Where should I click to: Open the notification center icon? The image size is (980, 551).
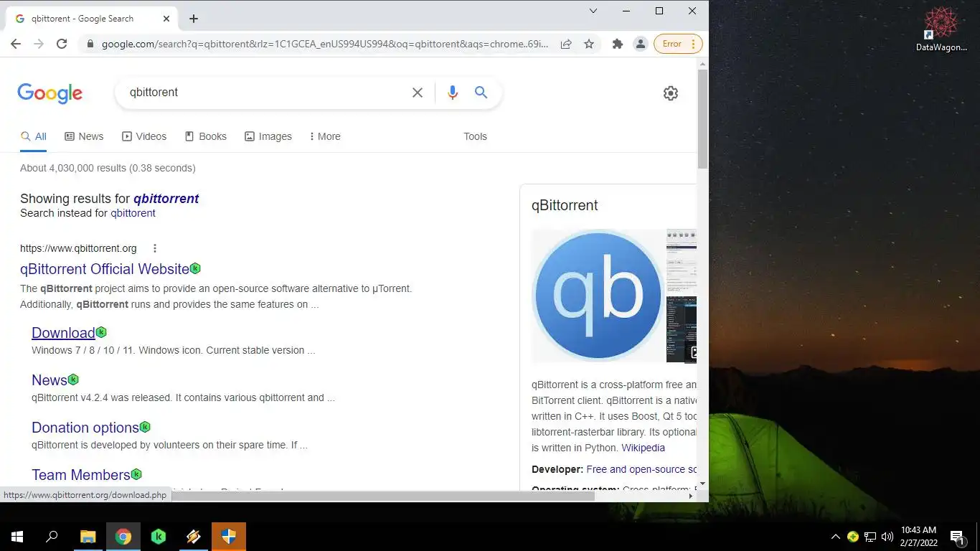957,537
